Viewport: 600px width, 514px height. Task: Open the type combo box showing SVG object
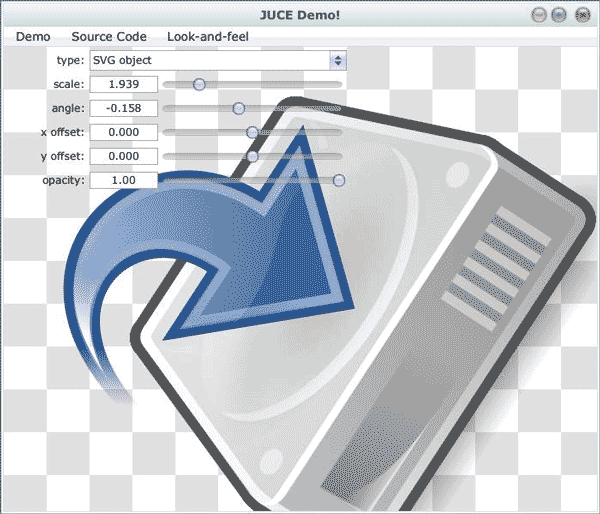(218, 60)
